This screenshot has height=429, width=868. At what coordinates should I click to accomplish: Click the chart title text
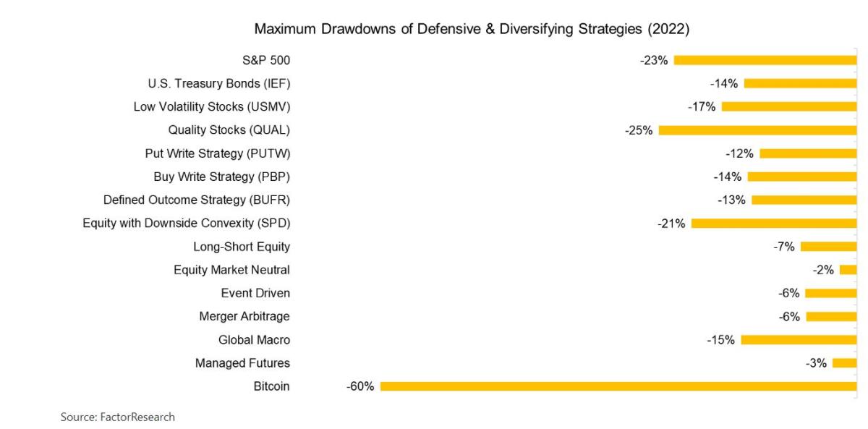[472, 30]
